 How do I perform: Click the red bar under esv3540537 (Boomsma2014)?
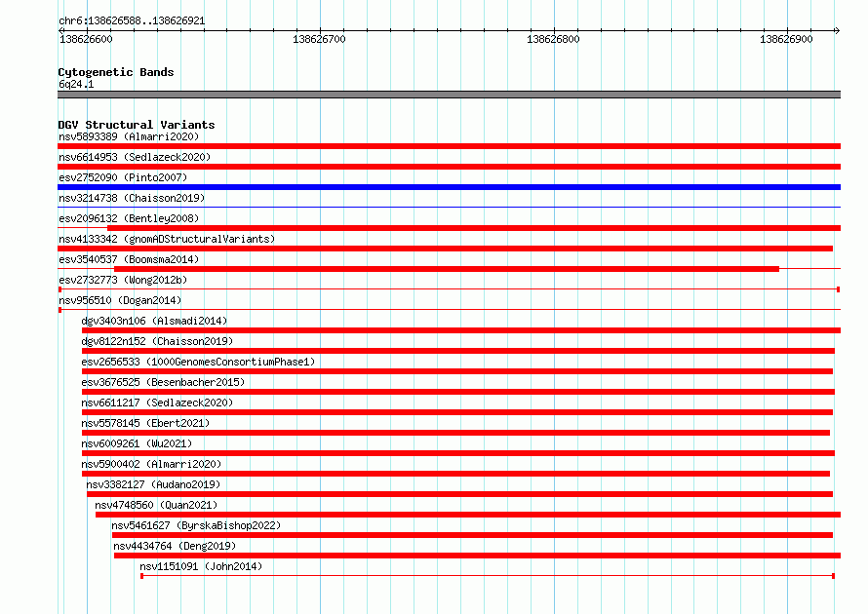pyautogui.click(x=447, y=269)
